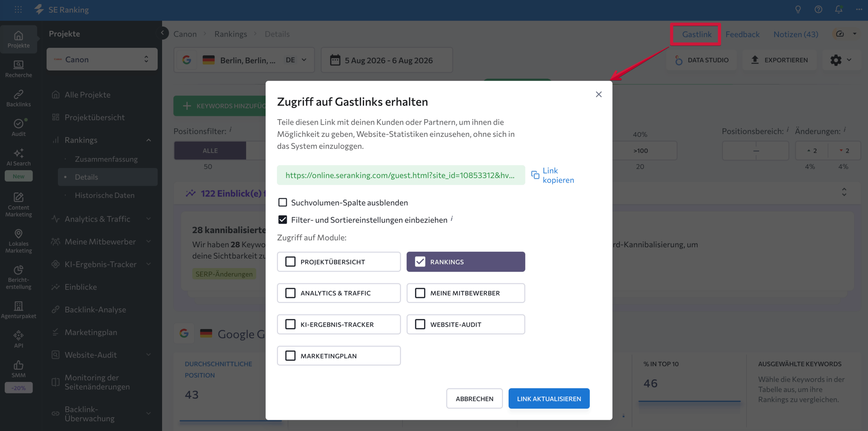868x431 pixels.
Task: Click the Abbrechen button
Action: [474, 398]
